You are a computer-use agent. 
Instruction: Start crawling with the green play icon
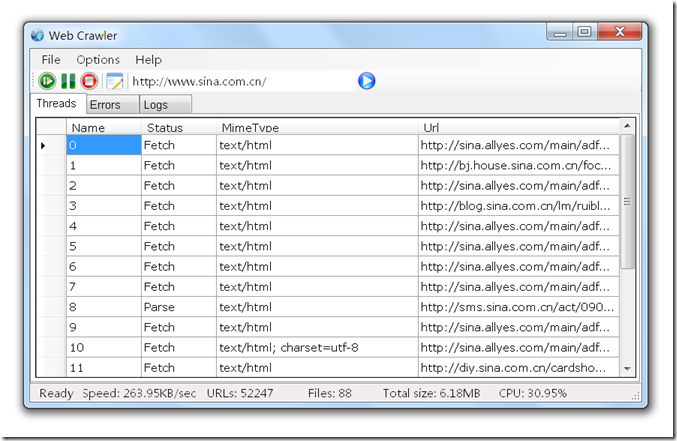tap(47, 81)
